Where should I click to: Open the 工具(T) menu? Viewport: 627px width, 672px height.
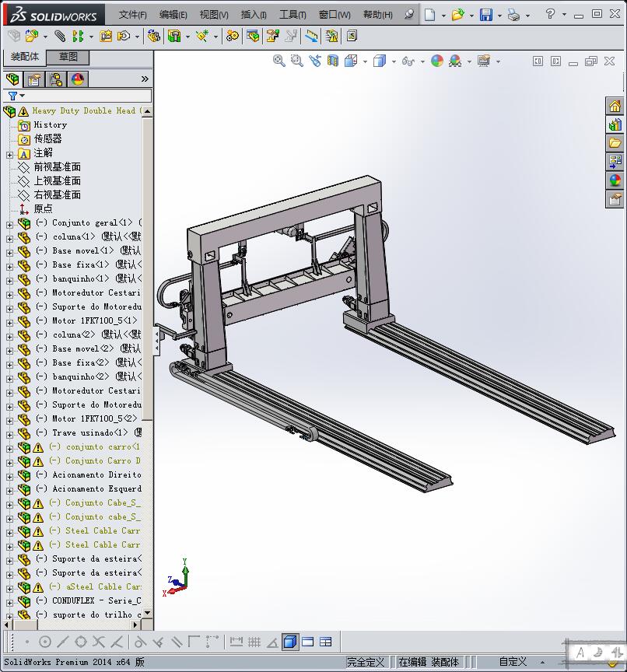point(292,15)
